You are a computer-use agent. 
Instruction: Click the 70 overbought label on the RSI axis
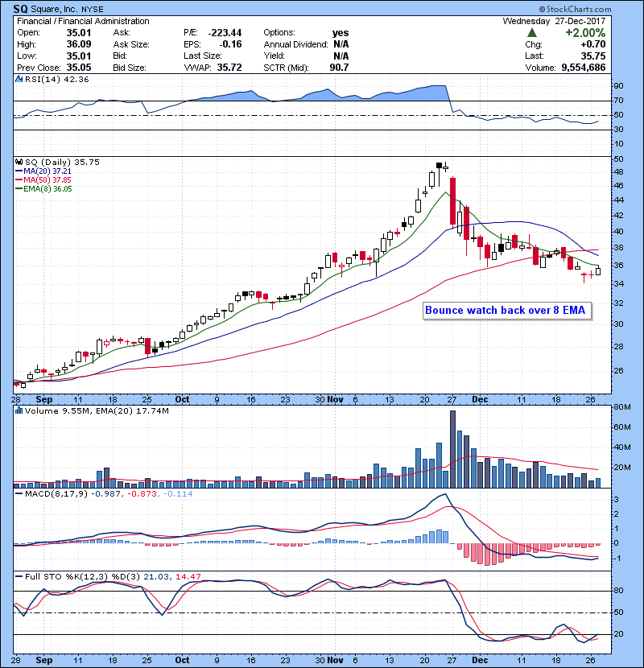[x=618, y=101]
